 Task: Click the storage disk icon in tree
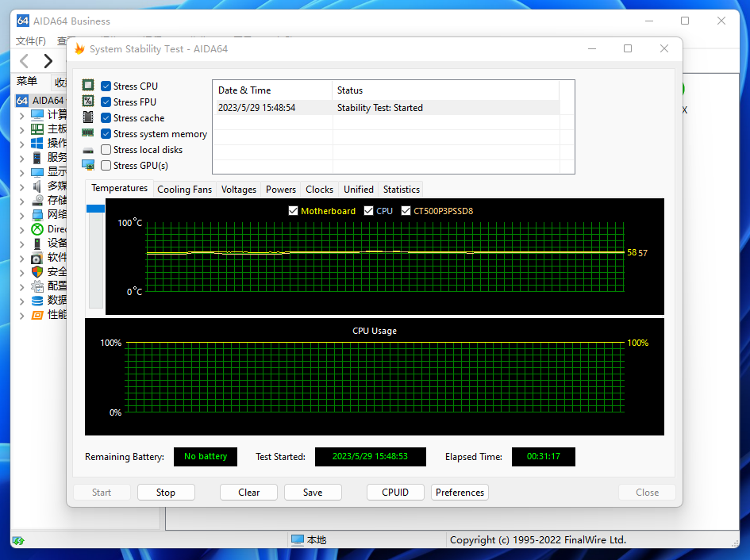[37, 201]
